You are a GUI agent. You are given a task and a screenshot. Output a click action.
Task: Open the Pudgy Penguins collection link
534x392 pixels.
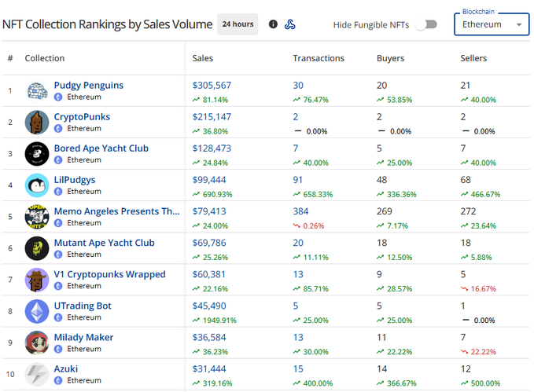pyautogui.click(x=89, y=85)
